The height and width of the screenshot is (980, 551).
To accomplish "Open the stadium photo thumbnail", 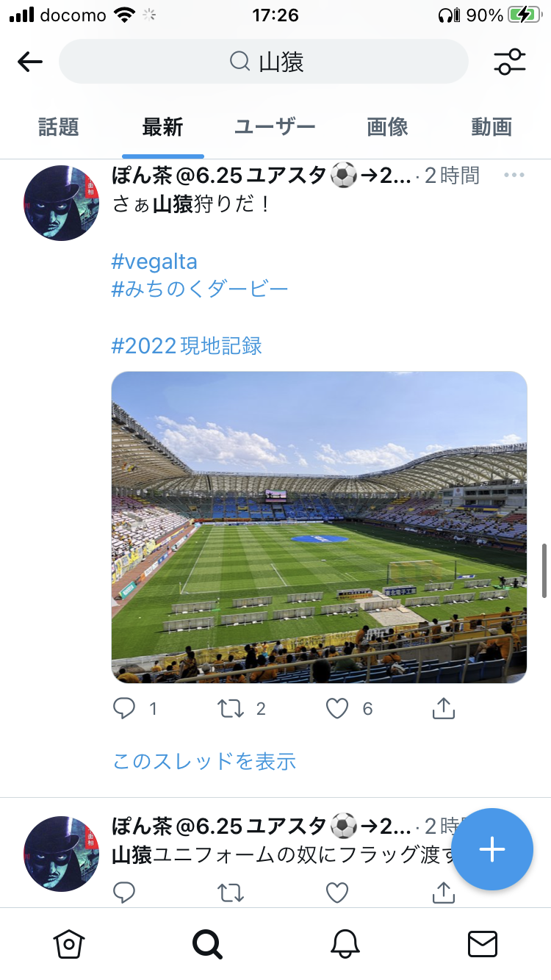I will pos(319,527).
